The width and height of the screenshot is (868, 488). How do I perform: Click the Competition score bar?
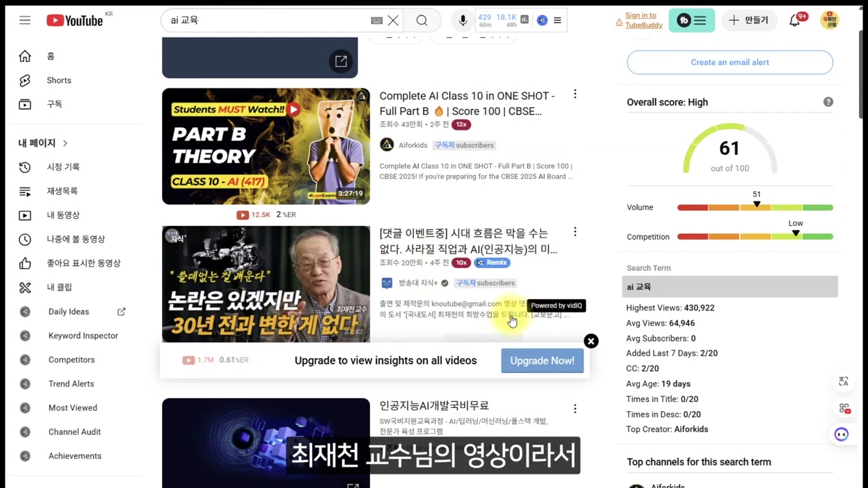(755, 237)
